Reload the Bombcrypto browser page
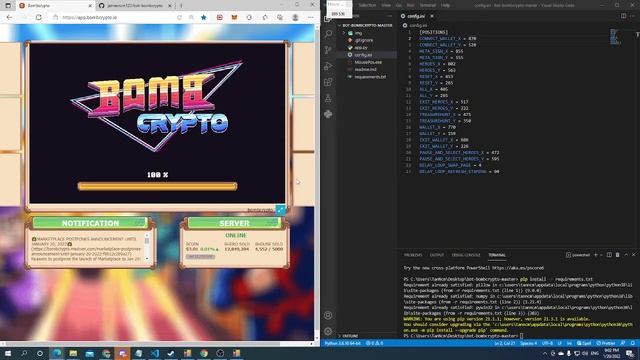The image size is (640, 360). coord(39,18)
